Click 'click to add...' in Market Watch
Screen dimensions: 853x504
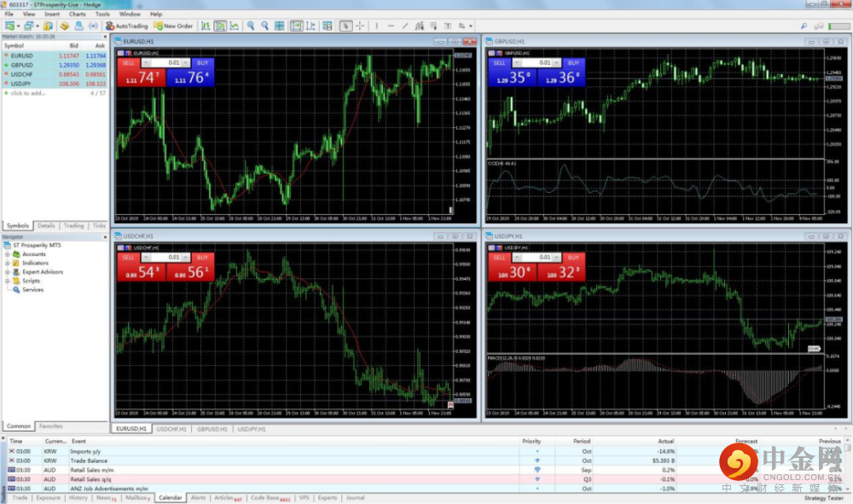click(x=28, y=93)
